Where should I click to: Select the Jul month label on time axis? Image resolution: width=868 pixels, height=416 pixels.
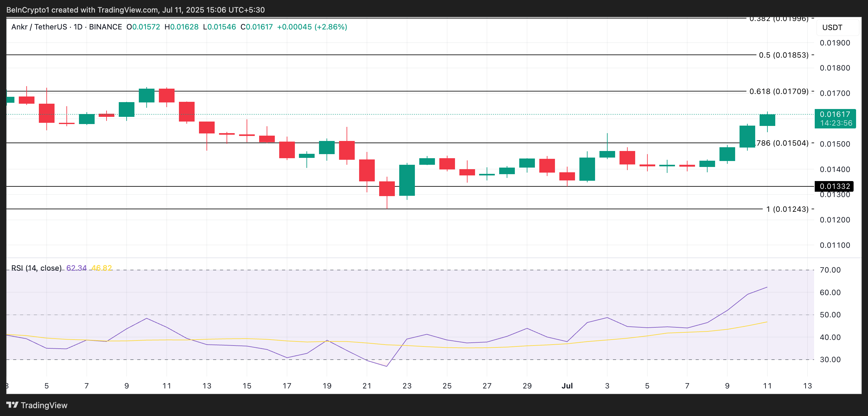tap(568, 386)
